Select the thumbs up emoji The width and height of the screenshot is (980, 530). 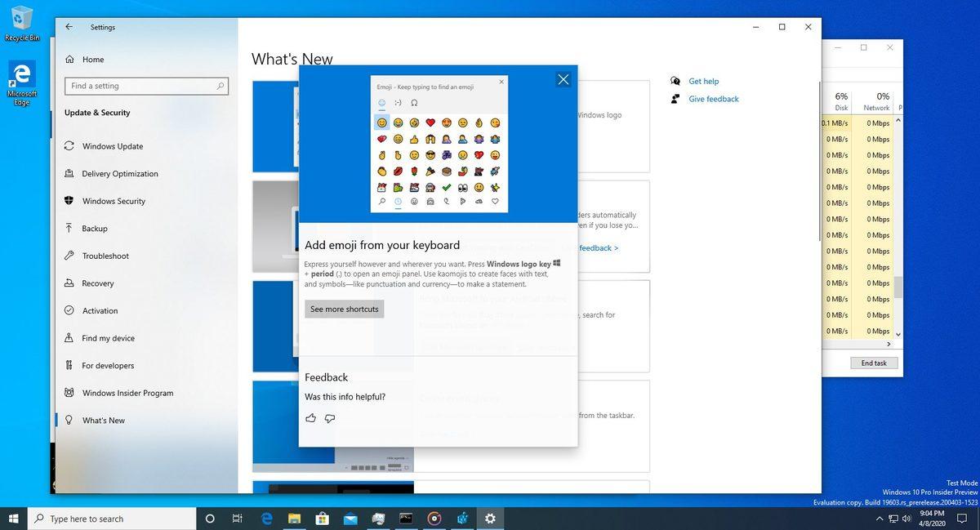point(414,140)
